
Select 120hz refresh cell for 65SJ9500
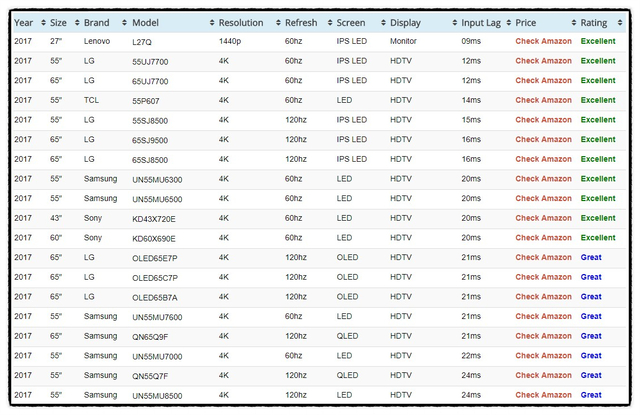(296, 140)
